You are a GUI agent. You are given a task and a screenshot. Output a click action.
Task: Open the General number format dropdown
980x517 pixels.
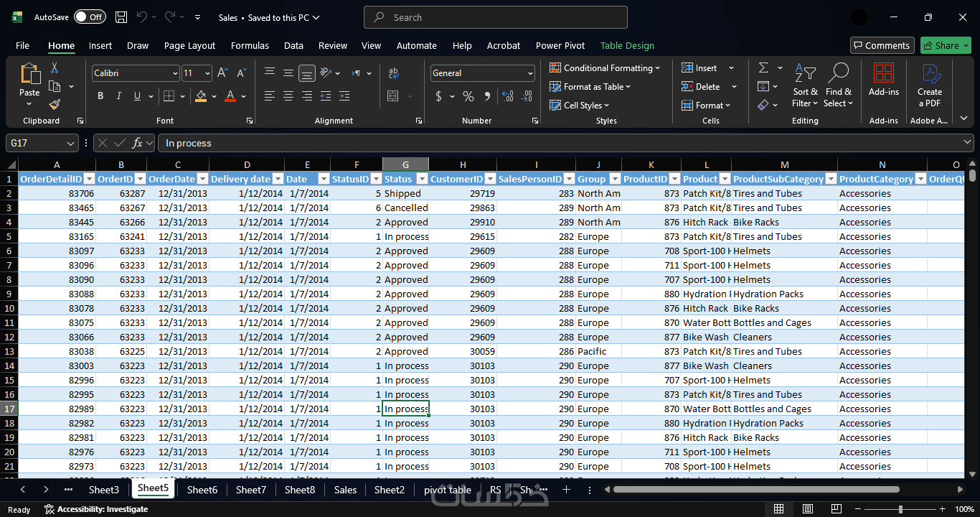coord(530,73)
